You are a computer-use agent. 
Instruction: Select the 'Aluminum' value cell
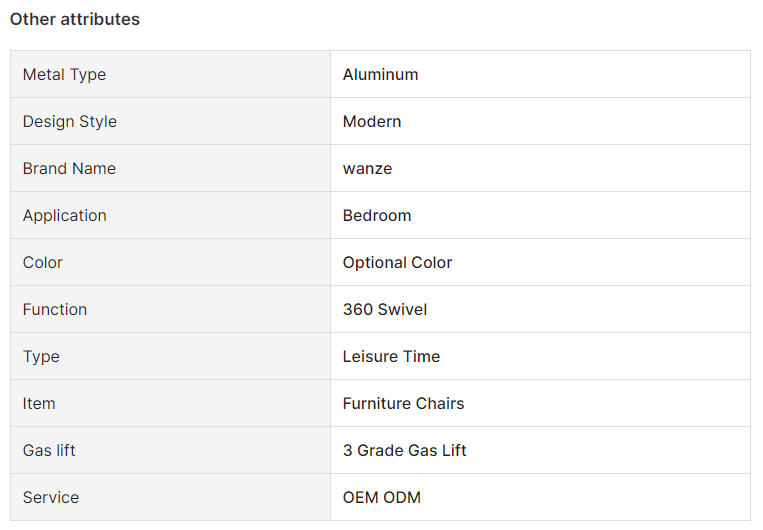[380, 75]
